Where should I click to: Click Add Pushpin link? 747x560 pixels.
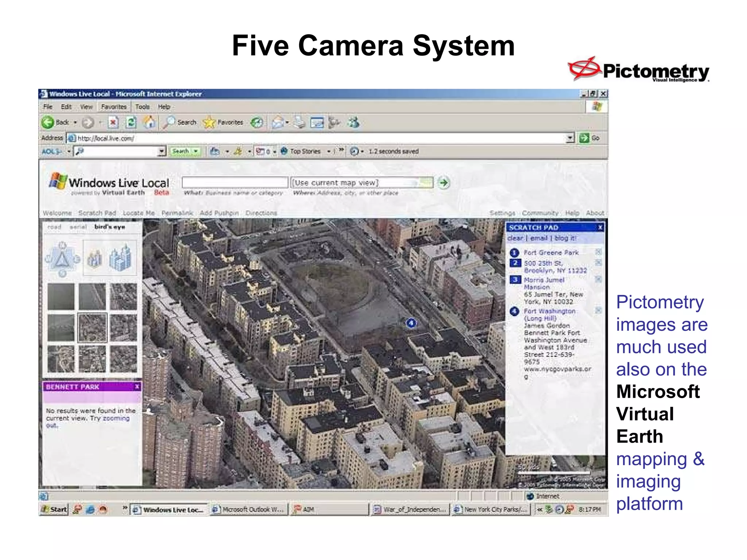(x=219, y=213)
